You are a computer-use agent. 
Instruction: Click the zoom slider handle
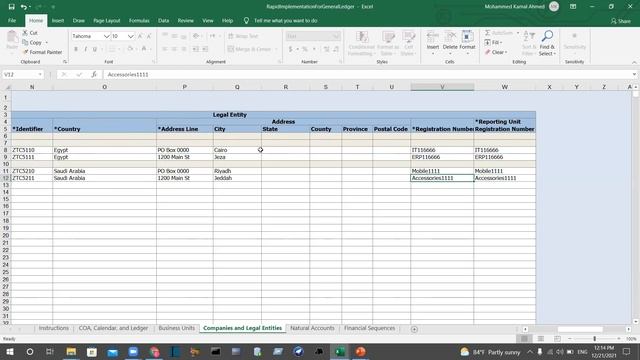[x=595, y=339]
